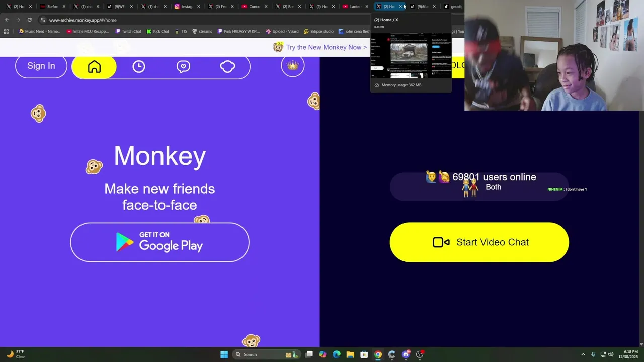Viewport: 644px width, 362px height.
Task: Open the Upload - Vizard bookmark
Action: [x=282, y=31]
